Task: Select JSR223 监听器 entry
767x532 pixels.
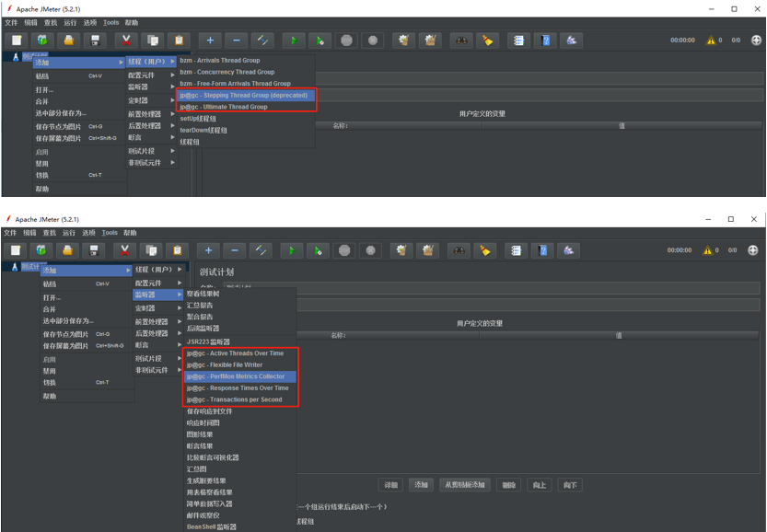Action: (x=240, y=341)
